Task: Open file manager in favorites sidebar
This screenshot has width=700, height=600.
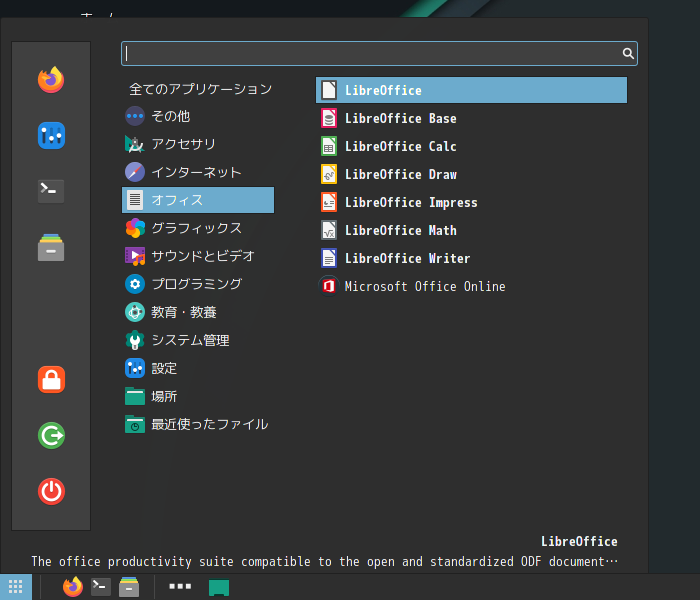Action: coord(51,247)
